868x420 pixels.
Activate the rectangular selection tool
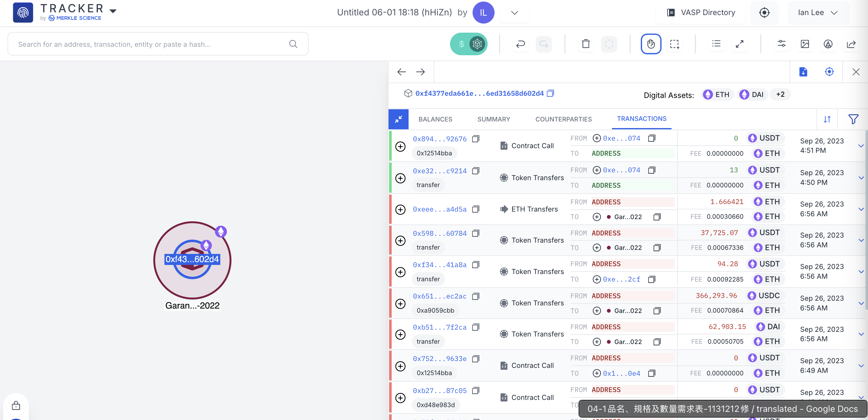pos(674,44)
